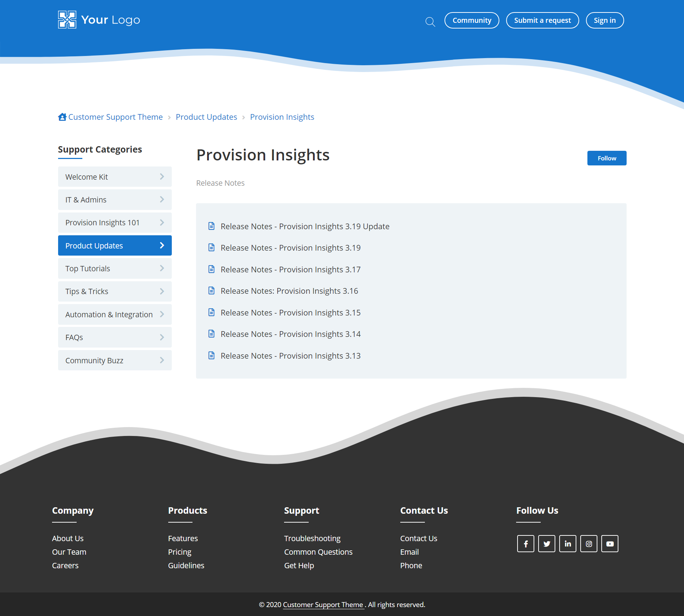Click the Your Logo icon in header

67,20
